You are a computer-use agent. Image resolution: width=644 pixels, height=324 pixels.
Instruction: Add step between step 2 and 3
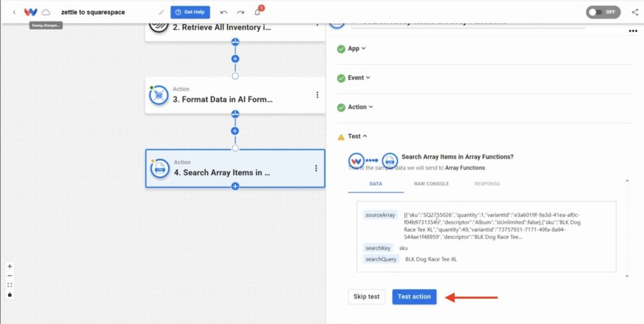(x=235, y=59)
